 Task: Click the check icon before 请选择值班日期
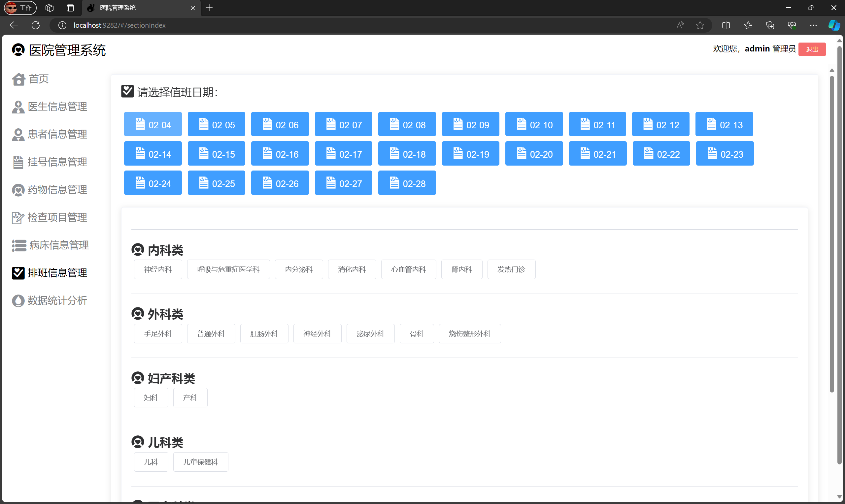click(127, 91)
